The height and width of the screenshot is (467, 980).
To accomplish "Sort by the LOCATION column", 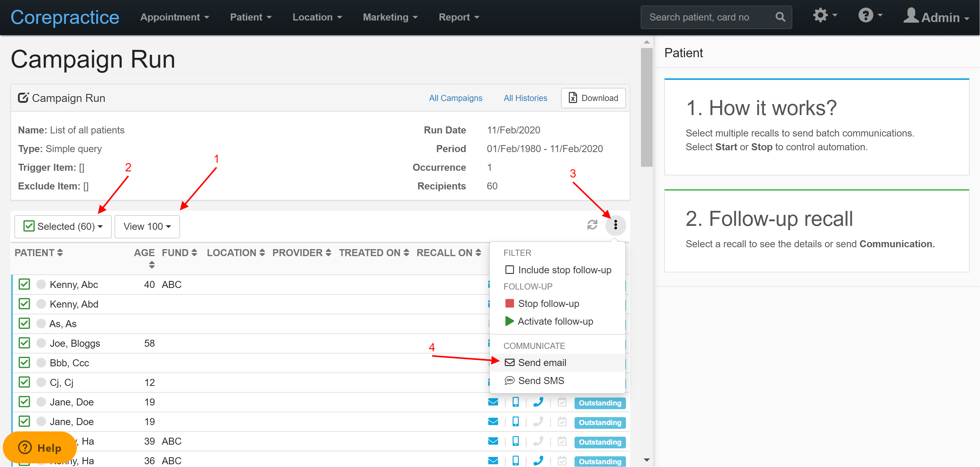I will 236,253.
